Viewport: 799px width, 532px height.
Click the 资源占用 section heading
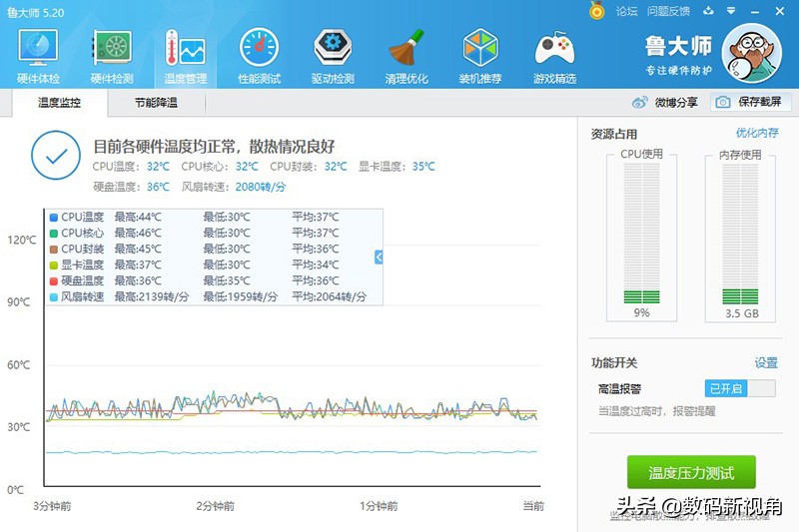[x=614, y=134]
